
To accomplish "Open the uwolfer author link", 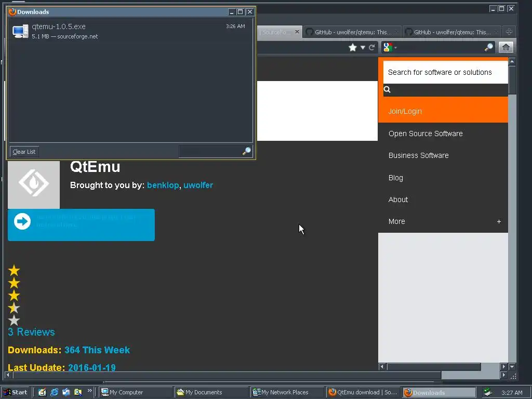I will [x=198, y=185].
